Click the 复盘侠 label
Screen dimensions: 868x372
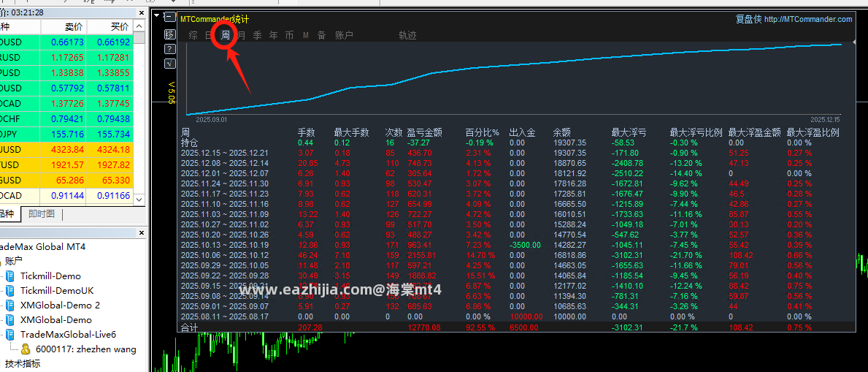748,20
